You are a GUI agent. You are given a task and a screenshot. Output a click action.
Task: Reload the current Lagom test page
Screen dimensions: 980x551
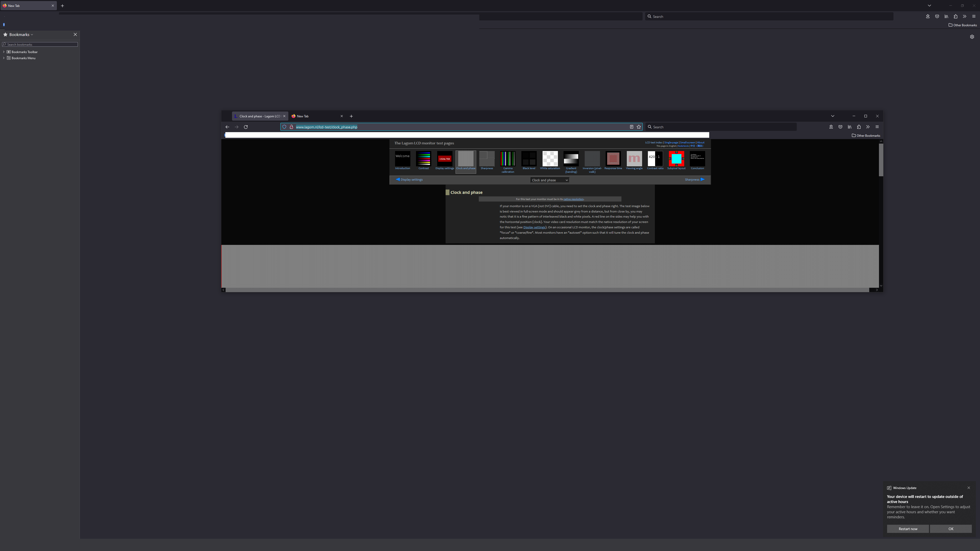(246, 127)
